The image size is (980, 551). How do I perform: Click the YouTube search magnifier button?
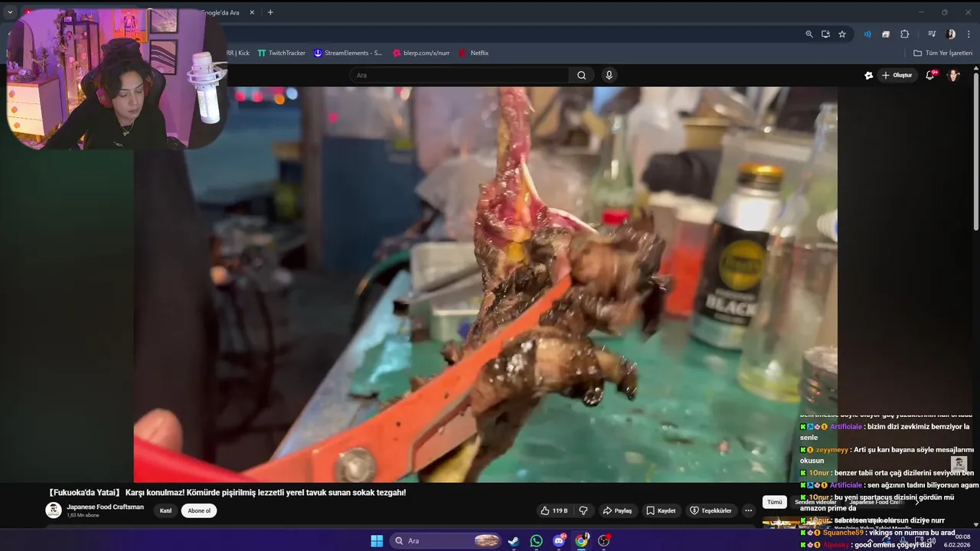click(582, 75)
